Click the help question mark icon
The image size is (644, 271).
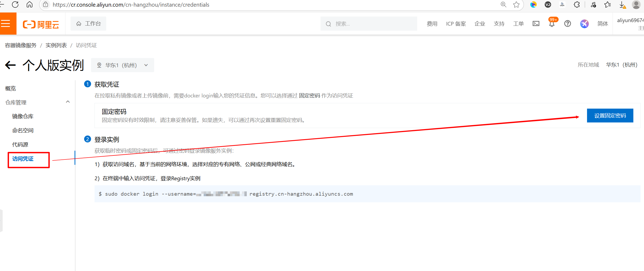click(x=567, y=24)
